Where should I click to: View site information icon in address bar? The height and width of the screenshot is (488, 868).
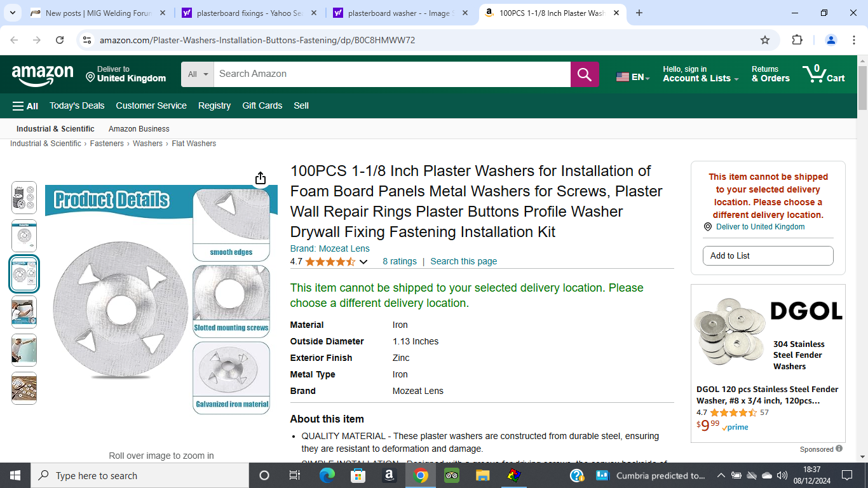tap(87, 40)
